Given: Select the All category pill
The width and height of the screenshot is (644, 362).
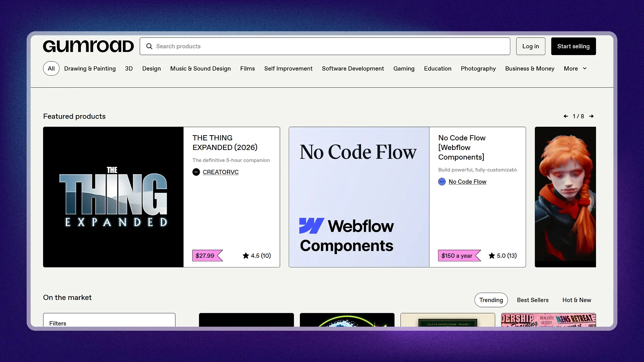Looking at the screenshot, I should click(51, 68).
